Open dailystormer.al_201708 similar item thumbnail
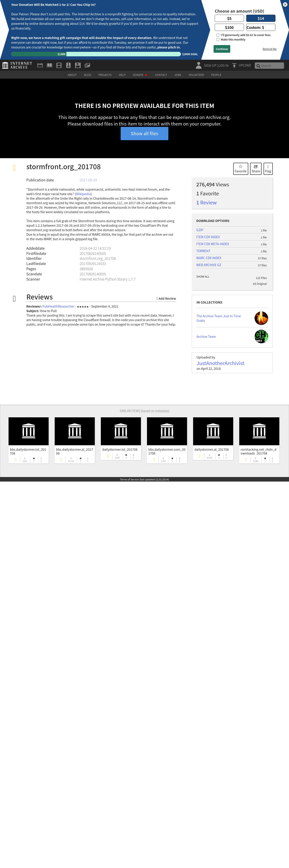 coord(213,431)
